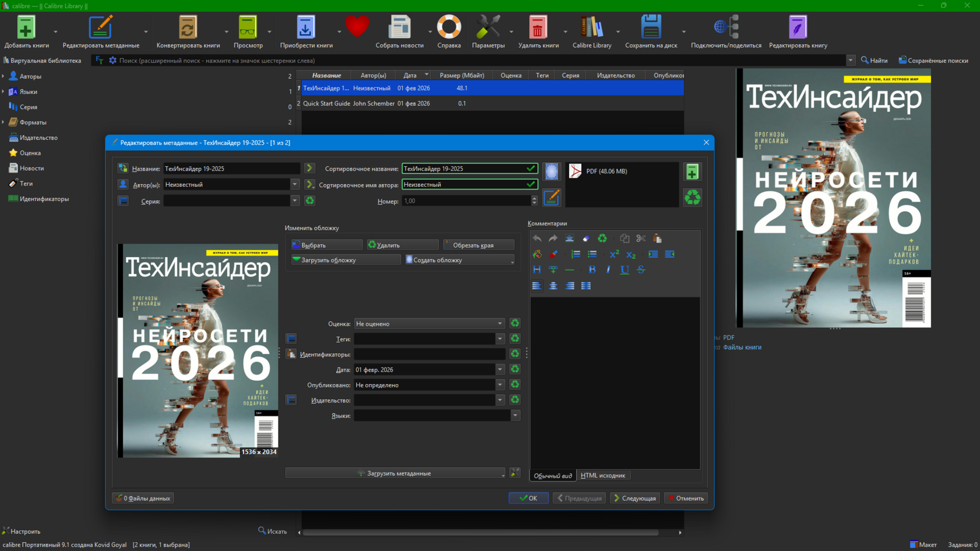Click the superscript icon in comments toolbar
Image resolution: width=980 pixels, height=551 pixels.
614,254
